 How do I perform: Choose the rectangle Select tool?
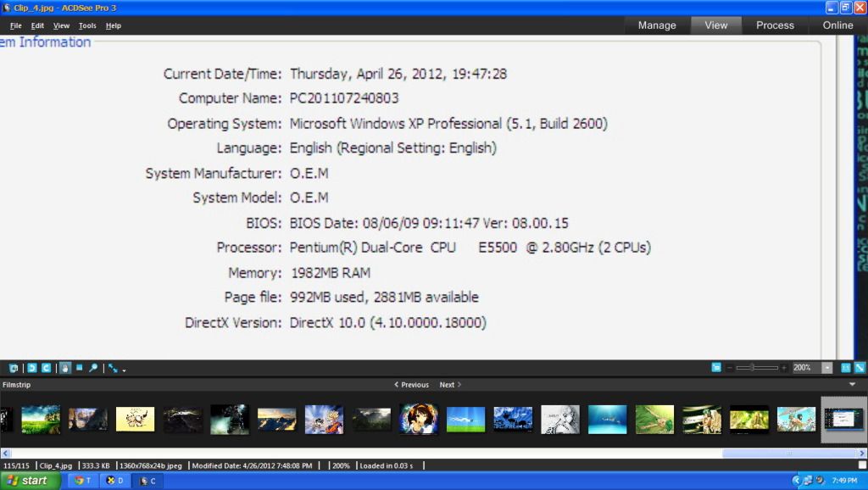pyautogui.click(x=79, y=368)
